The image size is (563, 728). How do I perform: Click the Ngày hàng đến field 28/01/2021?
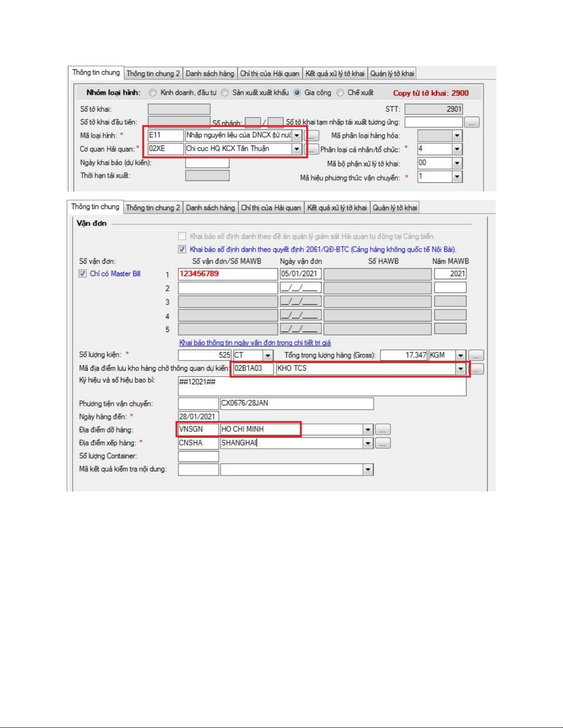tap(199, 417)
